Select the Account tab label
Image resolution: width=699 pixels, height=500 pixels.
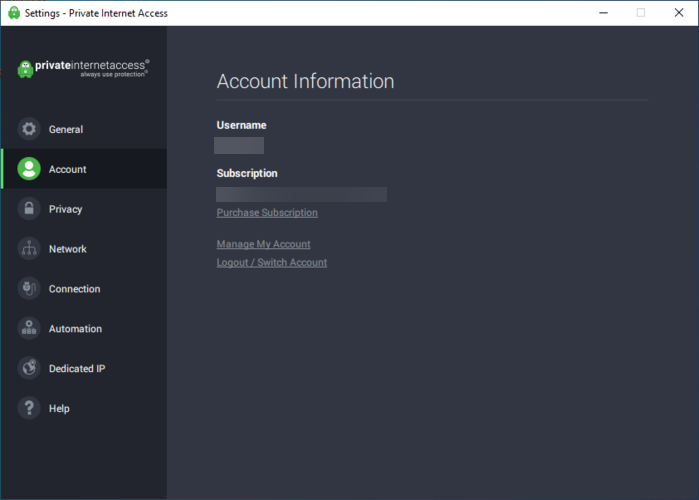pos(67,169)
